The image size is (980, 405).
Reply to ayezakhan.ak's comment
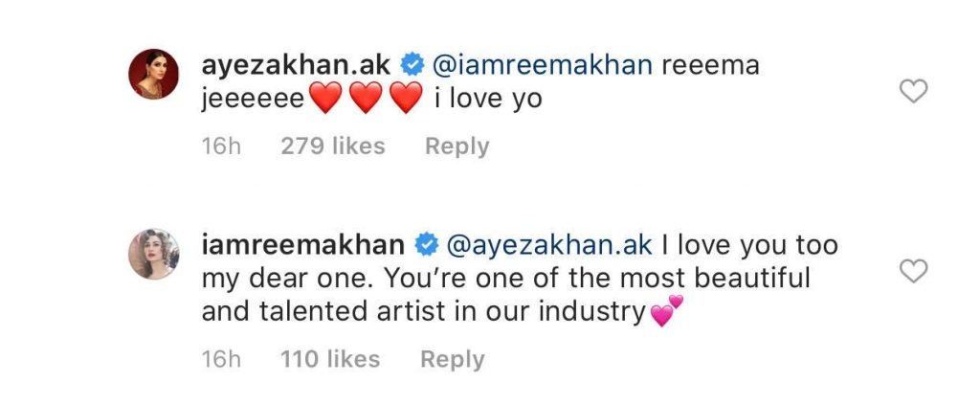pos(457,146)
